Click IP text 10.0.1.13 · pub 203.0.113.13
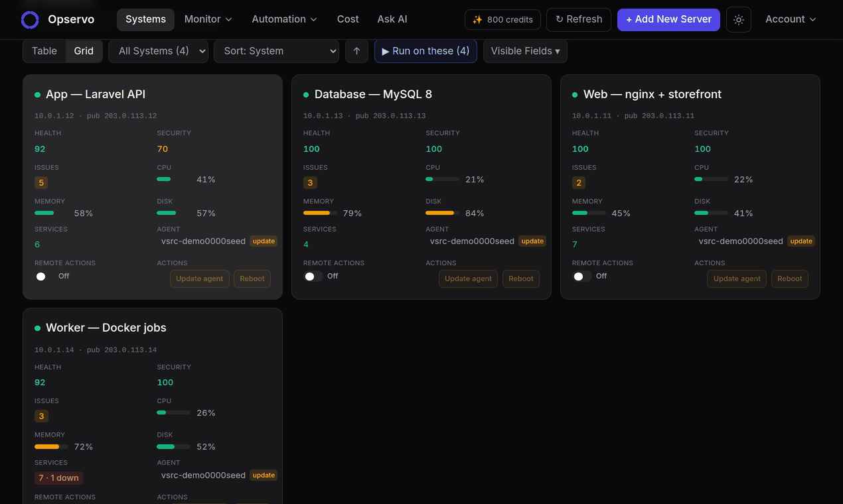843x504 pixels. point(364,116)
